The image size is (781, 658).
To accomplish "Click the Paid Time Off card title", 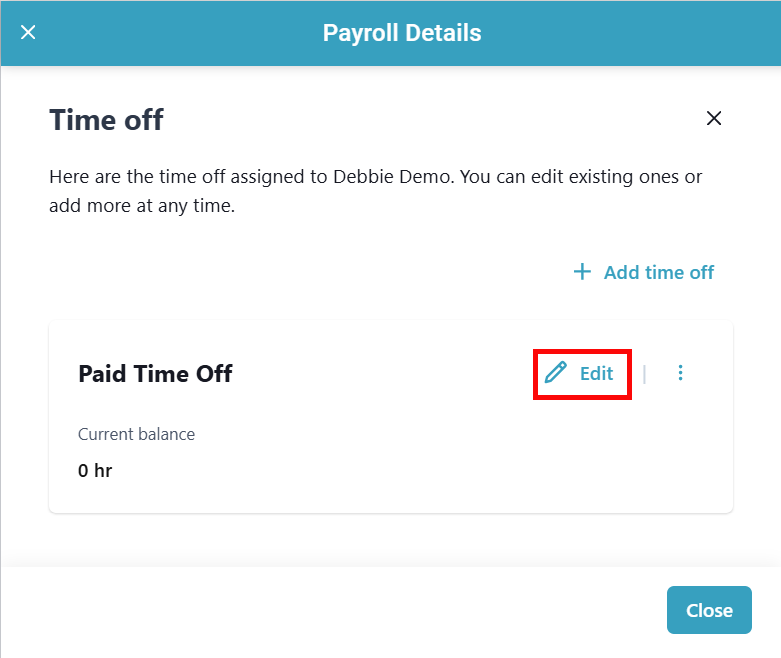I will (155, 374).
